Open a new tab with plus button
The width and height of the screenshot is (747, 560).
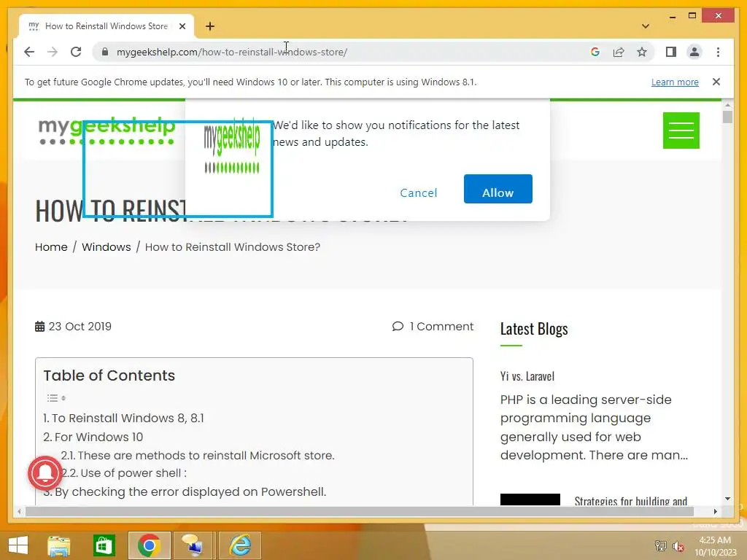[x=210, y=26]
